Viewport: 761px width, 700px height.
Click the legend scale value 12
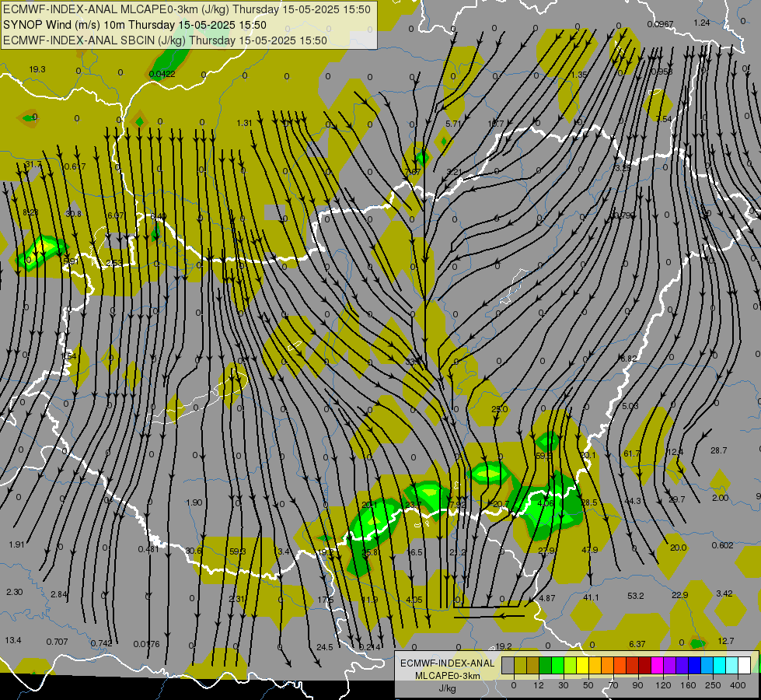click(538, 685)
